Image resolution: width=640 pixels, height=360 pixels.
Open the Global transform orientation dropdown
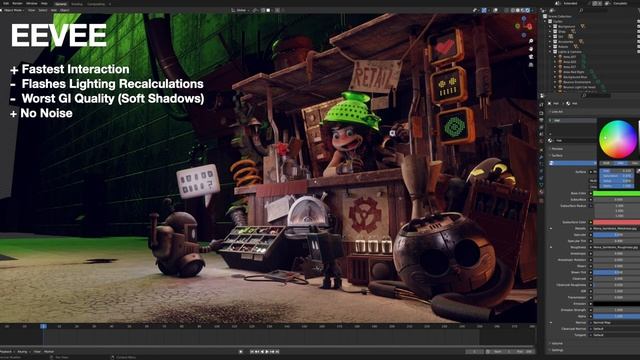pos(241,10)
